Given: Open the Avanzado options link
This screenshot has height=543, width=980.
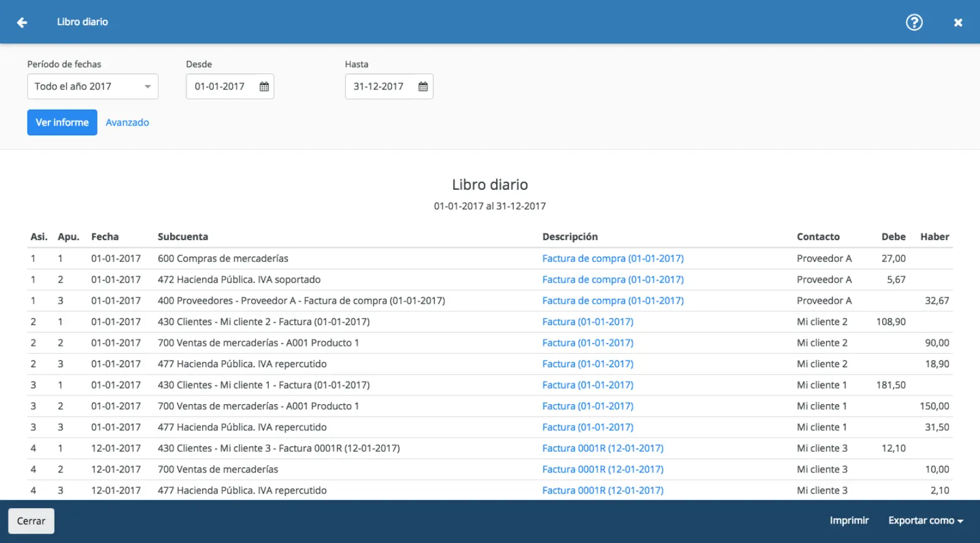Looking at the screenshot, I should tap(127, 122).
